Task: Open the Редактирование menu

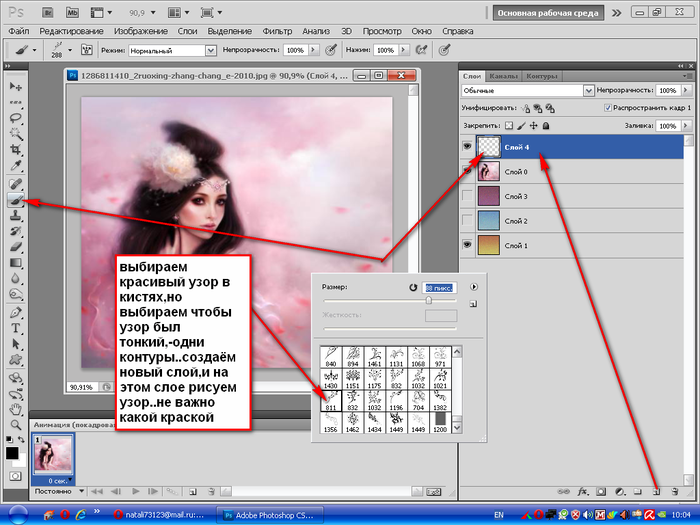Action: click(x=71, y=31)
